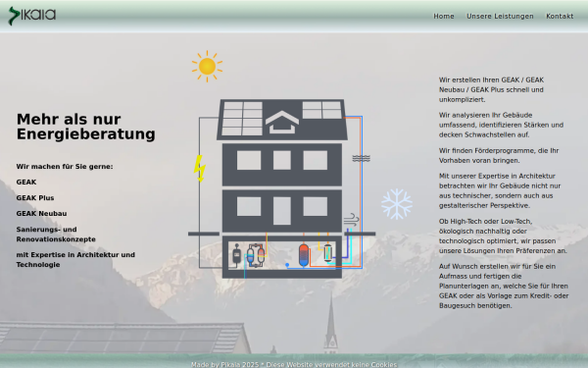
Task: Click the heading Mehr als nur Energieberatung
Action: tap(86, 127)
